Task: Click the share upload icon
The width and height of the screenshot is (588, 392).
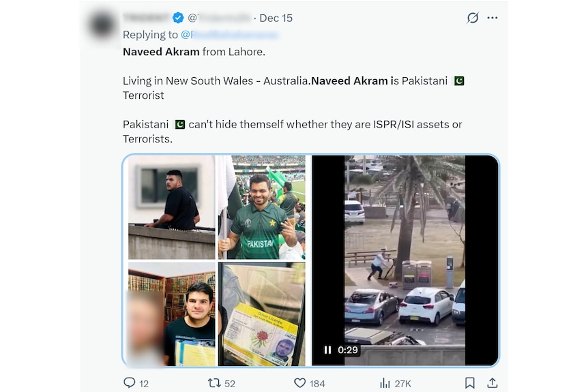Action: tap(492, 382)
